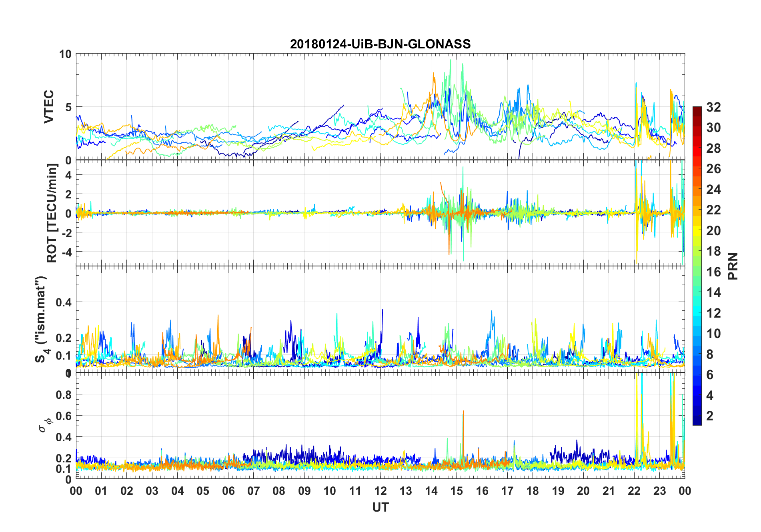761x532 pixels.
Task: Click x-axis tick label 03
Action: point(152,491)
